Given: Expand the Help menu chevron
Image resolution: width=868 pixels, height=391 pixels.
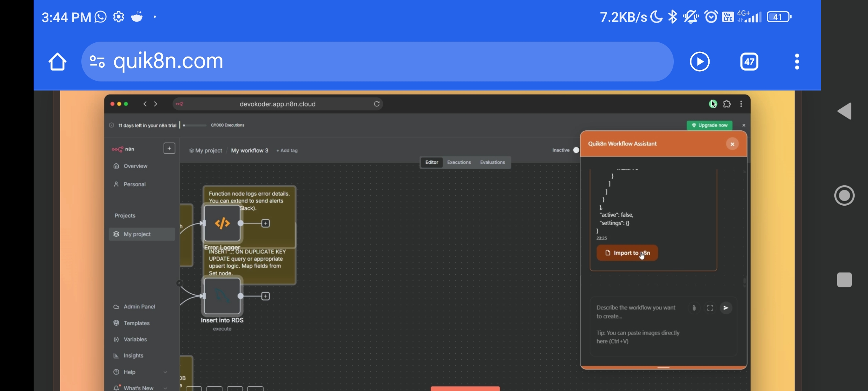Looking at the screenshot, I should (x=165, y=372).
